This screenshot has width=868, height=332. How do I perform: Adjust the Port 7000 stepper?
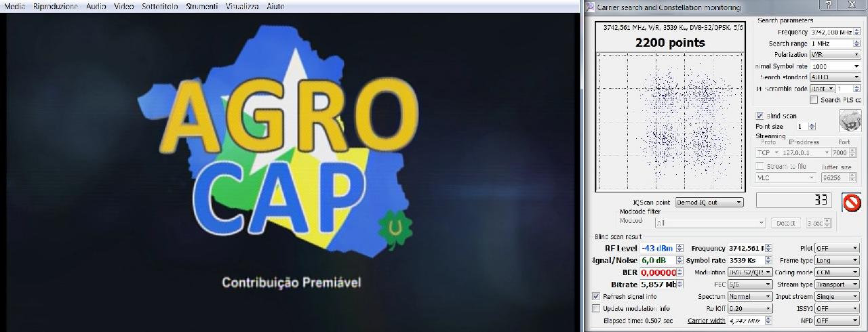coord(854,153)
